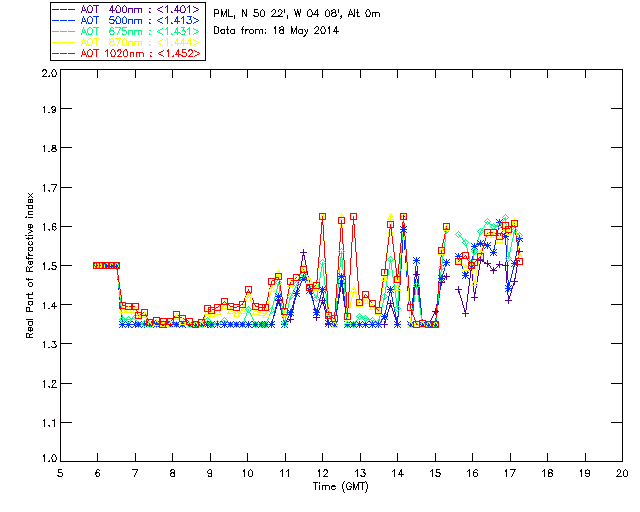Click the station text "PML, N 50 22', W 04 08', Alt 0m"
Viewport: 640px width, 512px height.
297,13
